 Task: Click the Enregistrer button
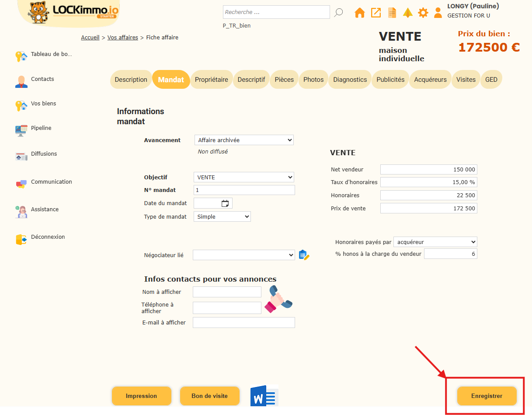(x=487, y=396)
